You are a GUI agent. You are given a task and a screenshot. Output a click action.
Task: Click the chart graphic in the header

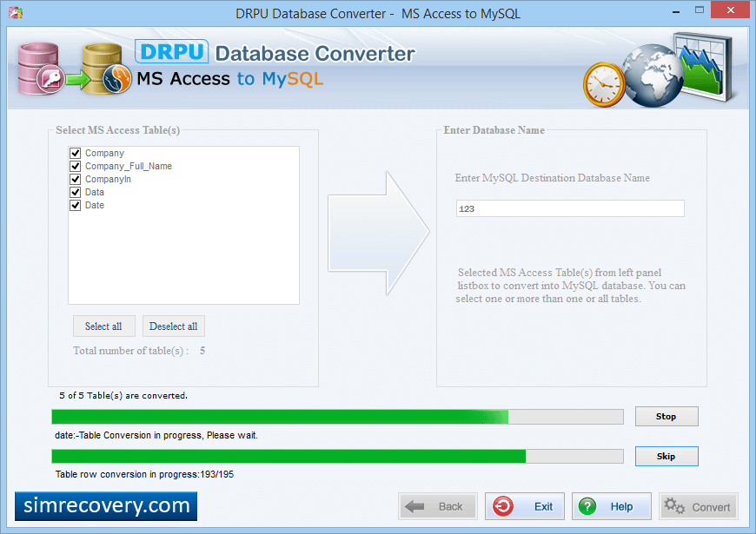[704, 68]
